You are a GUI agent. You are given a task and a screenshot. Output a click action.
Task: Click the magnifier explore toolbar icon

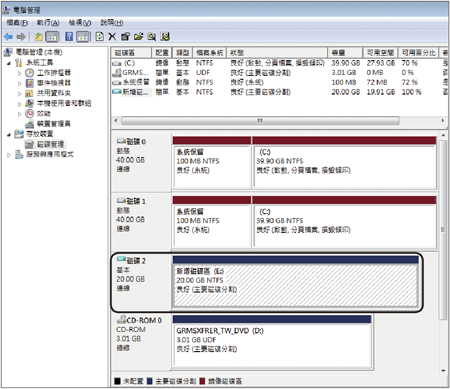(152, 36)
